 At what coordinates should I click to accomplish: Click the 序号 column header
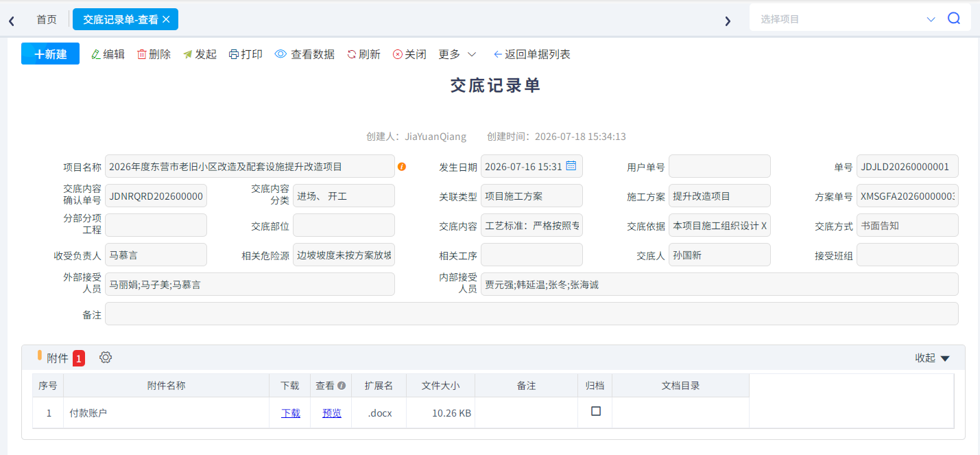48,386
